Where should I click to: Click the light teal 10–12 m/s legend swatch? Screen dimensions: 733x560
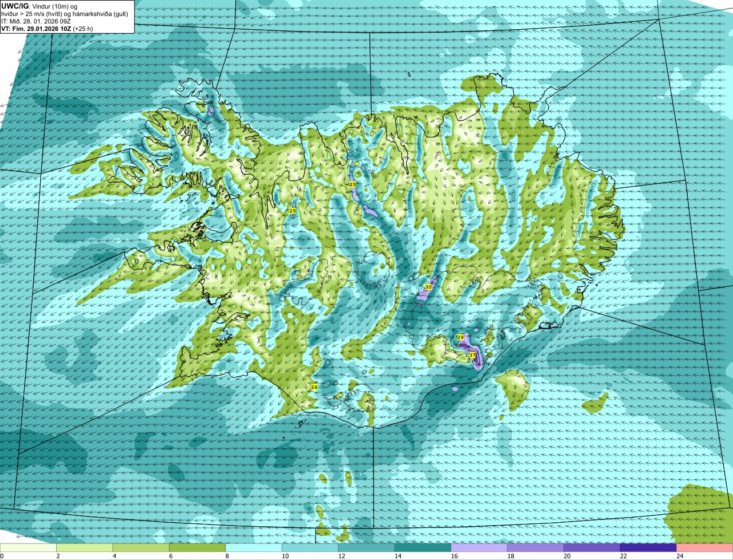tap(310, 547)
